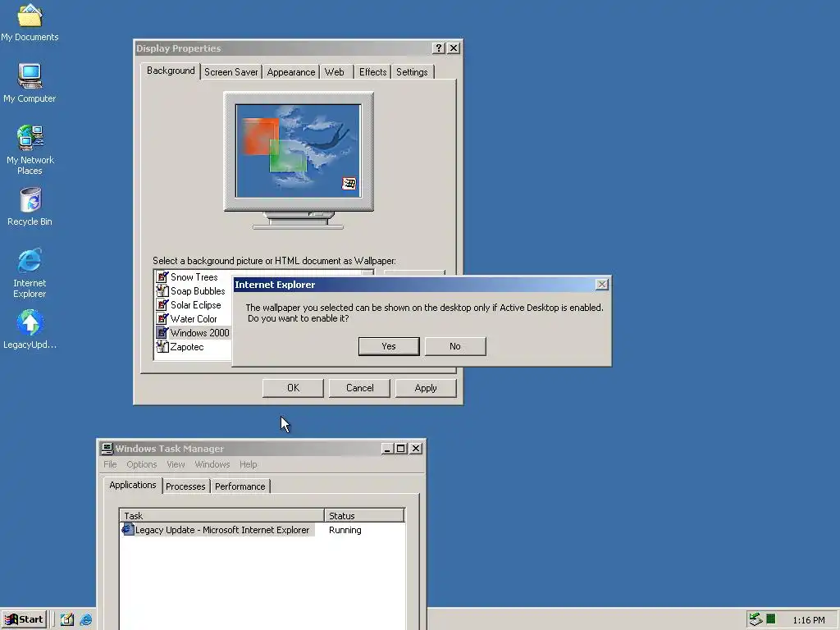Click Cancel in Display Properties
Screen dimensions: 840x630
click(359, 388)
